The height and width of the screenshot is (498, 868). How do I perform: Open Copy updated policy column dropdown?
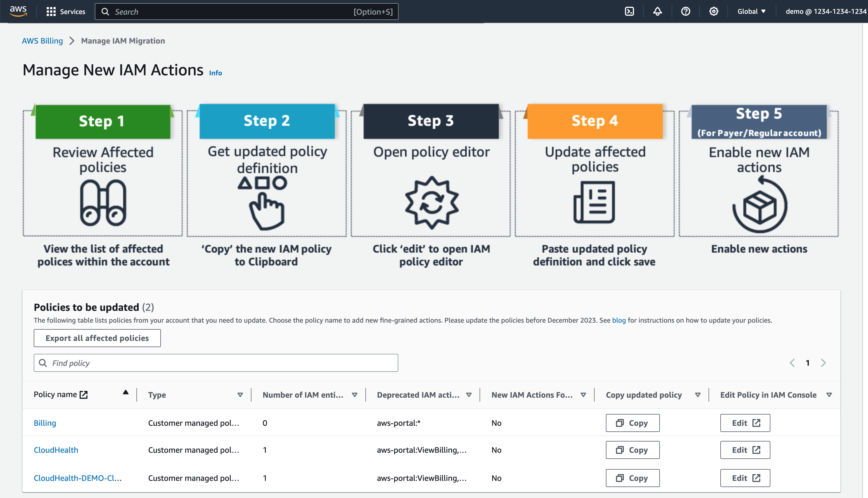698,395
